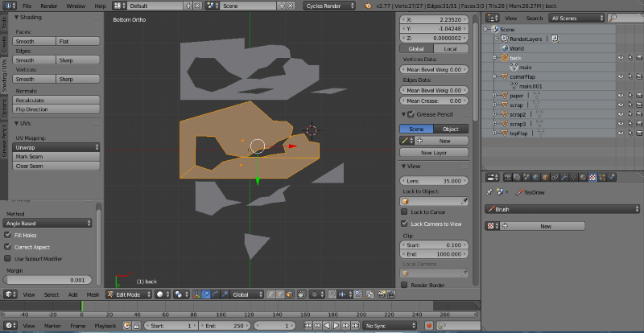Select the translate manipulator arrow icon

206,294
